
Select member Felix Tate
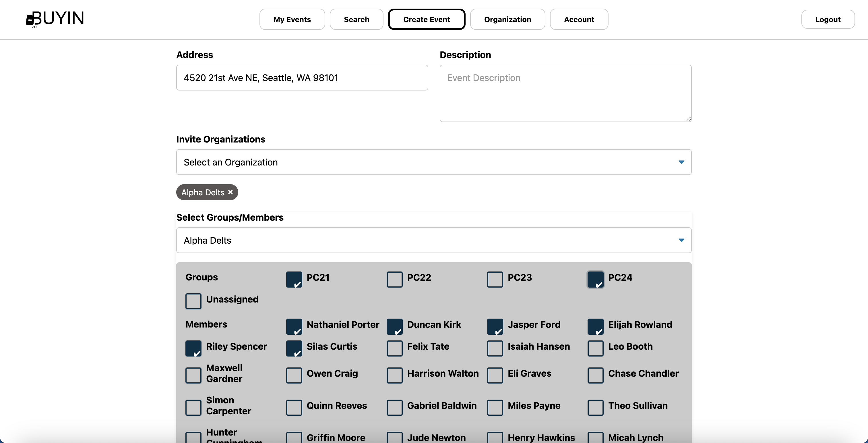394,348
